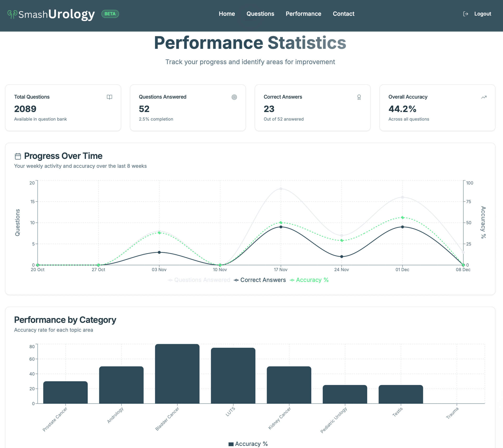Click the book icon on Total Questions
This screenshot has height=448, width=503.
click(109, 97)
